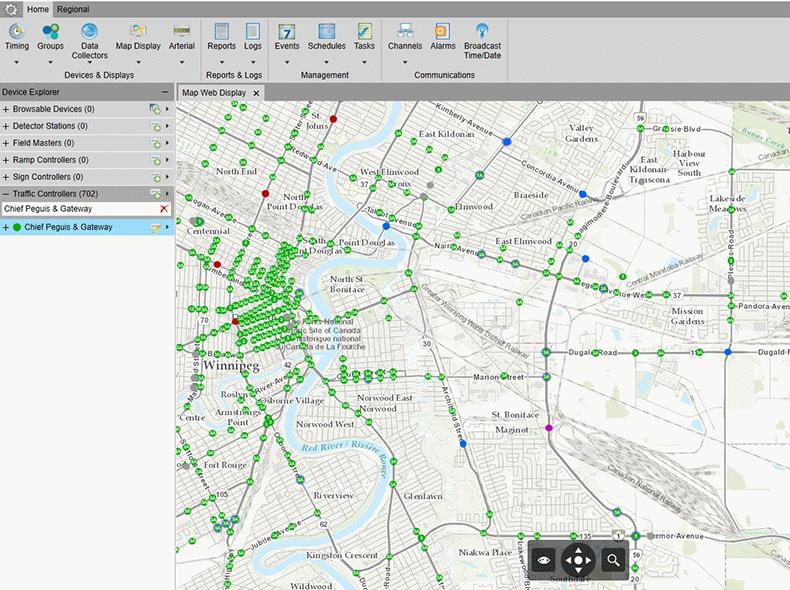
Task: Expand the Detector Stations group
Action: tap(6, 126)
